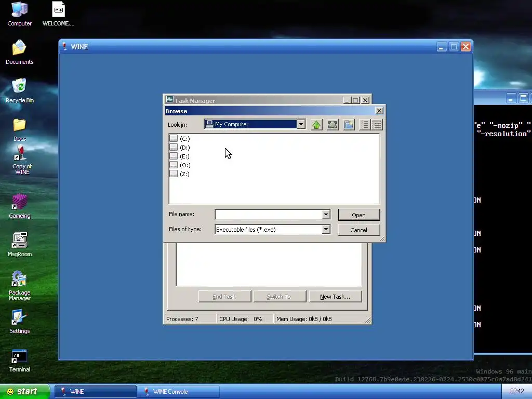Cancel the Browse dialog
The width and height of the screenshot is (532, 399).
[x=358, y=230]
